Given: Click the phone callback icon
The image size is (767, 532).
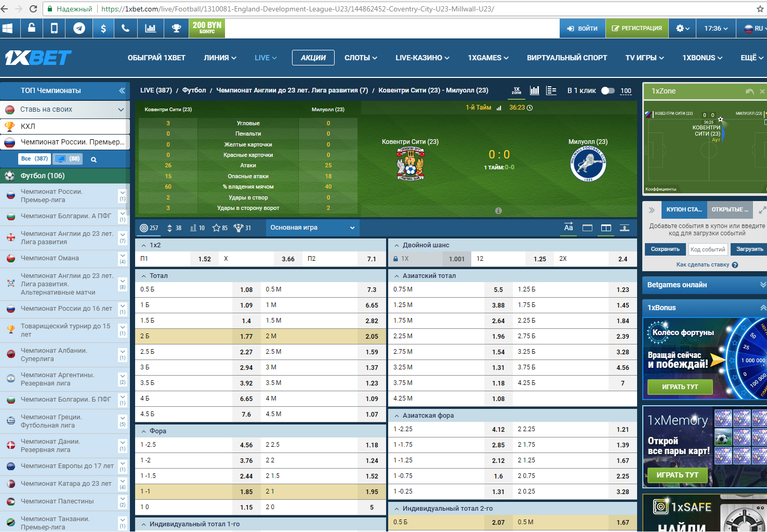Looking at the screenshot, I should 126,29.
